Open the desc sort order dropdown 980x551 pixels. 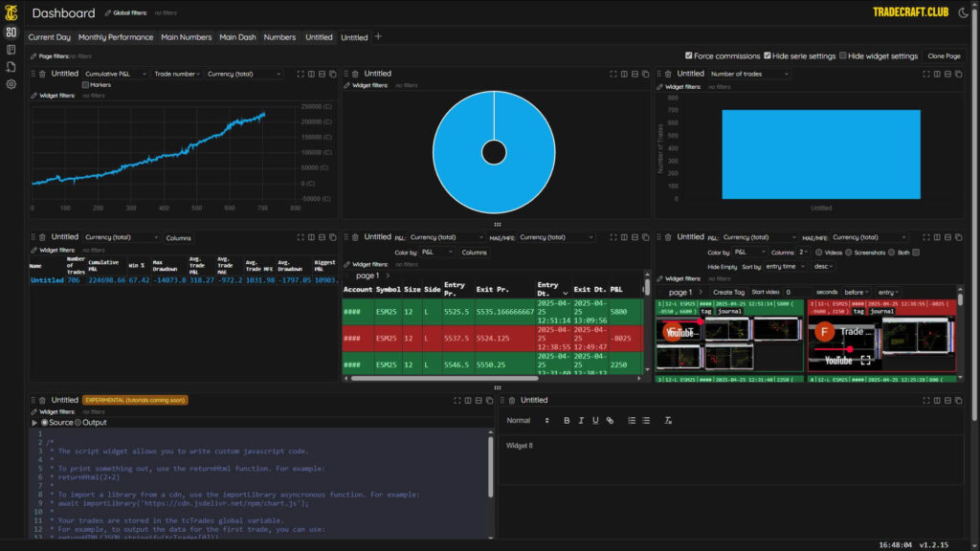coord(822,267)
